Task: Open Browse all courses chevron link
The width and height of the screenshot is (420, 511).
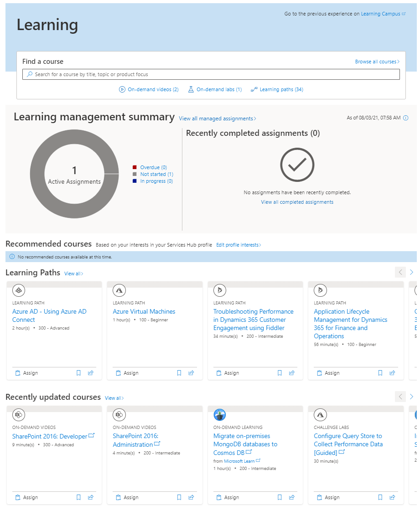Action: 377,62
